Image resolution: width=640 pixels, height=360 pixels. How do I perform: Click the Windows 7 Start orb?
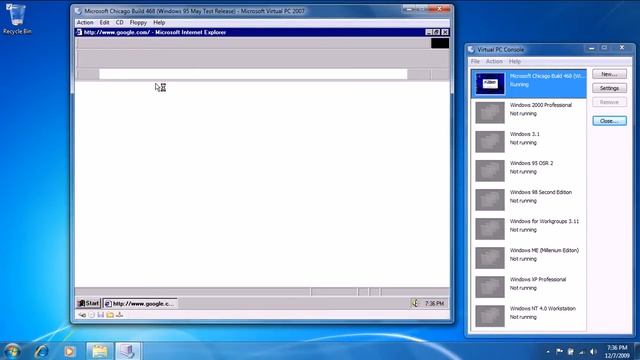click(12, 351)
